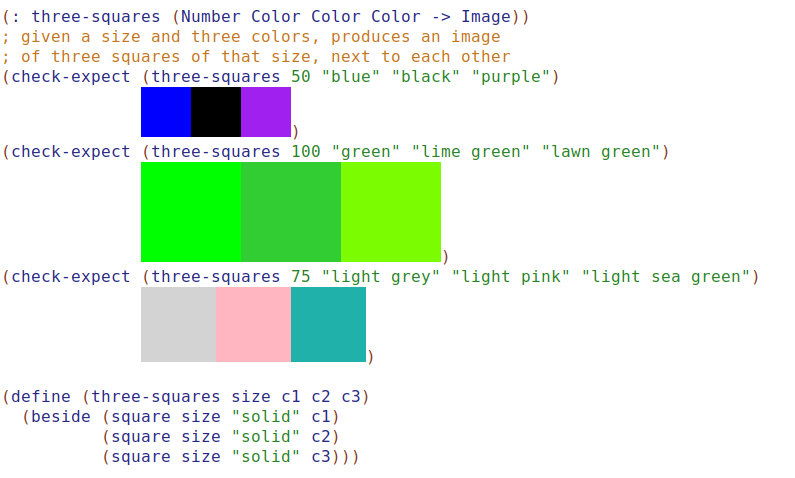The width and height of the screenshot is (795, 478).
Task: Select the black square in first test
Action: click(x=216, y=112)
